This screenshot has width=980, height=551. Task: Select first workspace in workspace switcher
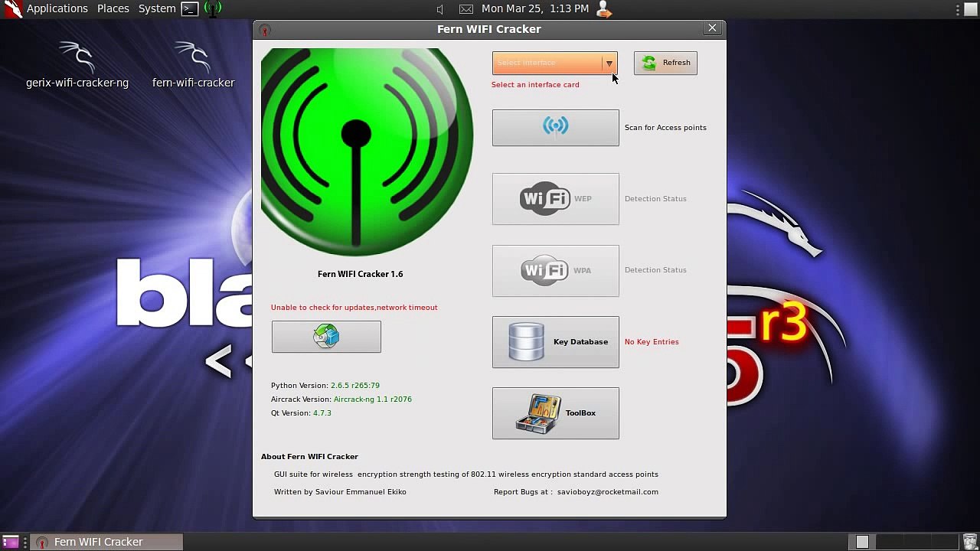coord(862,542)
